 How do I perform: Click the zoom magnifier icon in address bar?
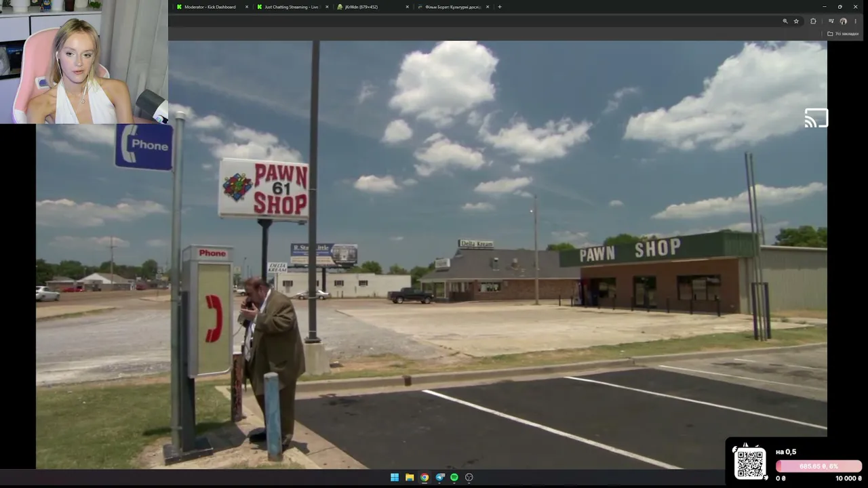tap(785, 21)
